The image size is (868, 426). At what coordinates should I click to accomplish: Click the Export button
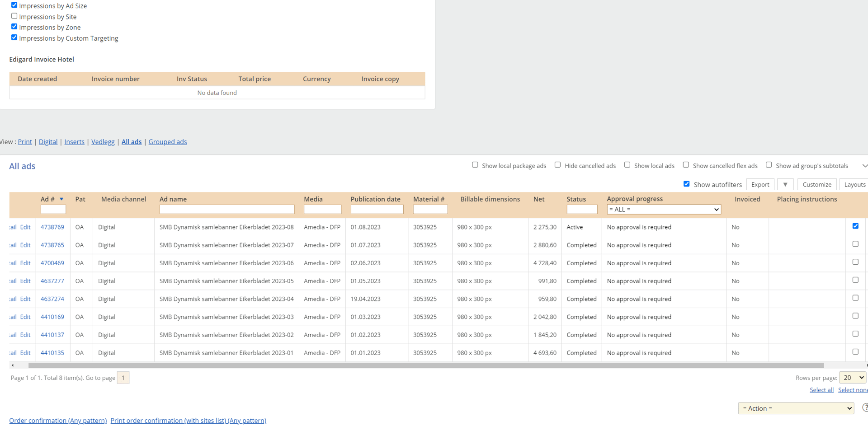(760, 184)
